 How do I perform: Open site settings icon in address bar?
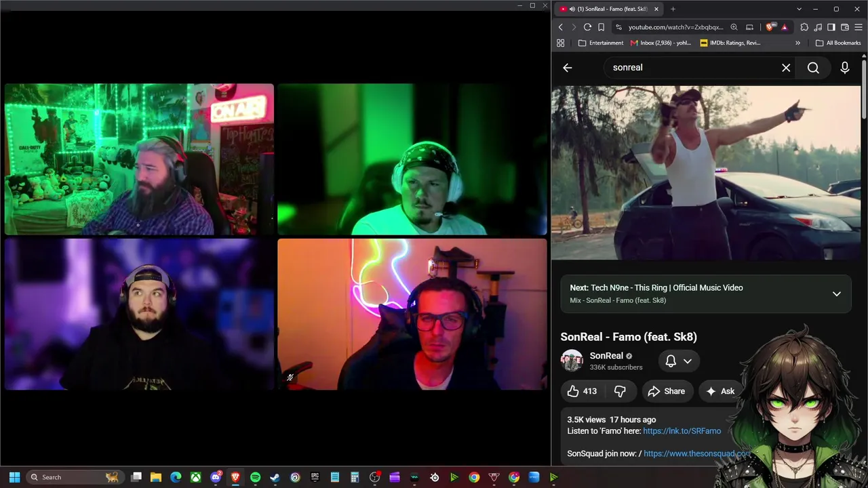point(618,27)
